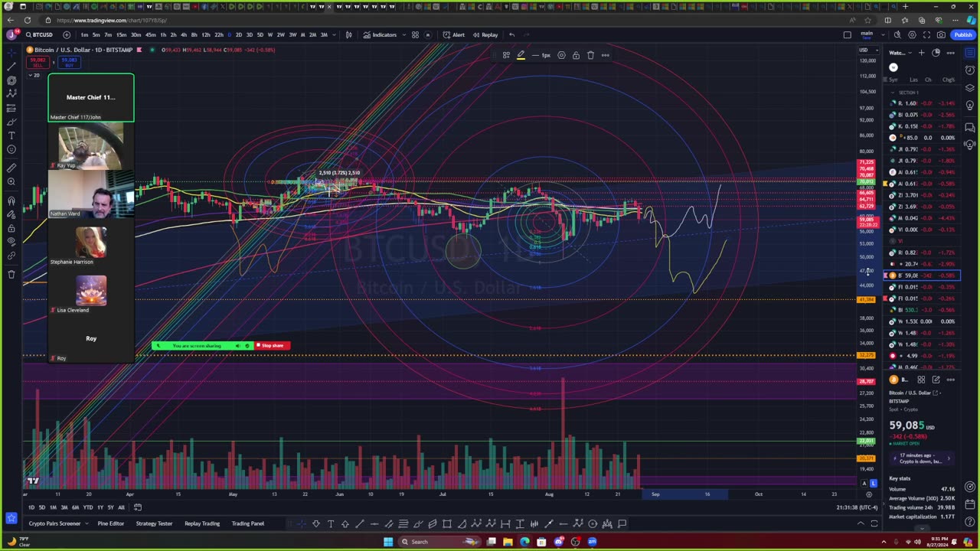Viewport: 980px width, 551px height.
Task: Open the BTCUSD symbol search
Action: click(39, 34)
